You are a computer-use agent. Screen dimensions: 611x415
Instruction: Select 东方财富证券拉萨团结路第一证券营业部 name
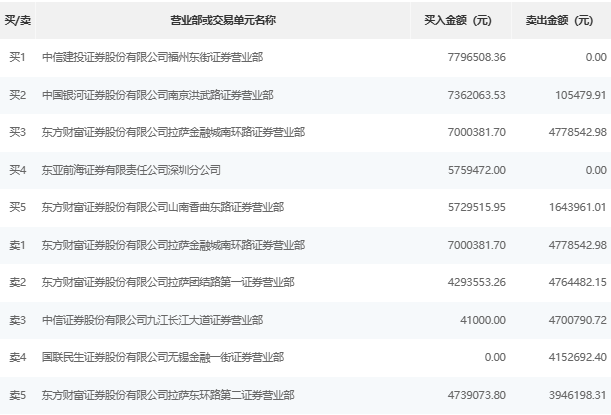(168, 283)
